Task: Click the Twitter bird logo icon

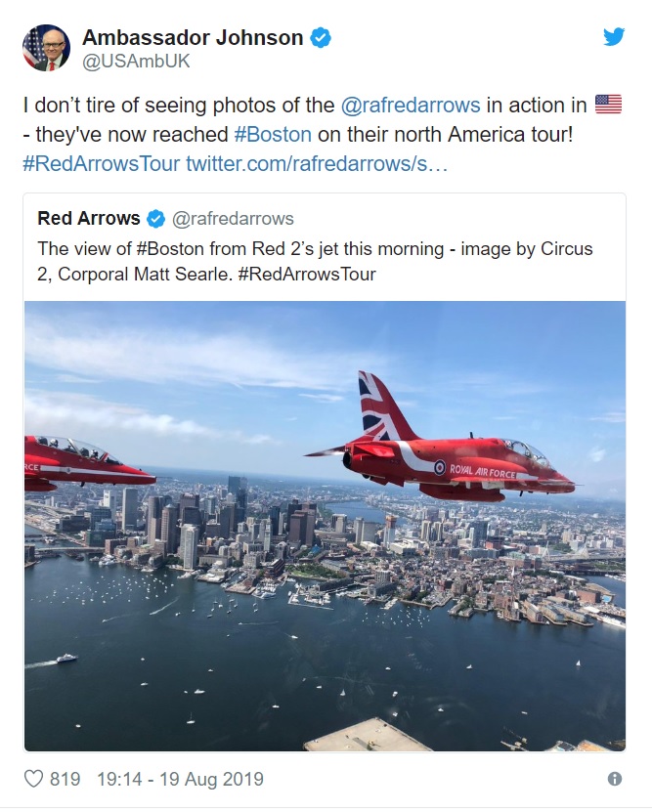Action: tap(614, 37)
